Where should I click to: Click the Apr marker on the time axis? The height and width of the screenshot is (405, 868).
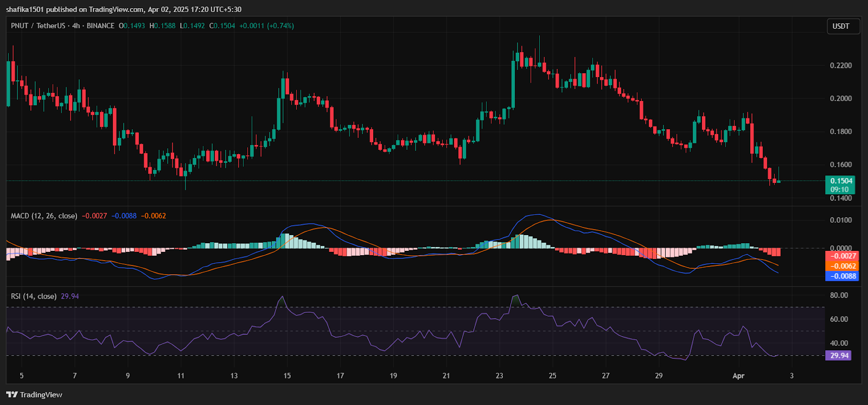(738, 376)
